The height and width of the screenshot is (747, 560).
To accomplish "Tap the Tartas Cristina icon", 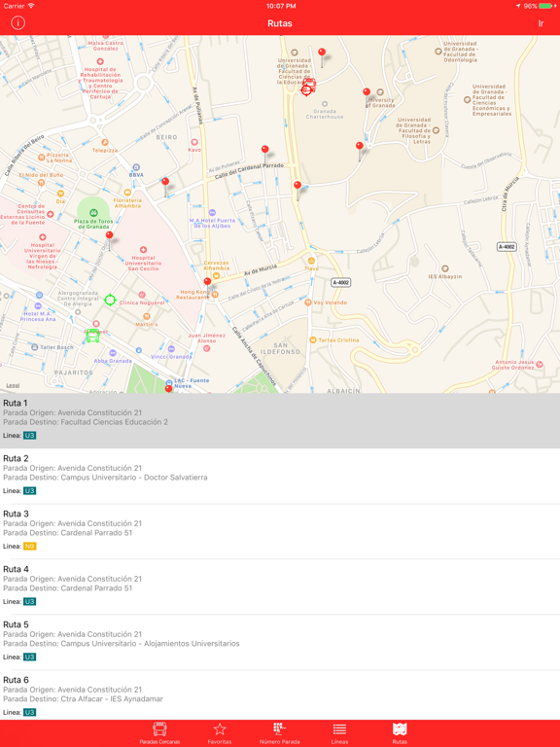I will pyautogui.click(x=313, y=339).
